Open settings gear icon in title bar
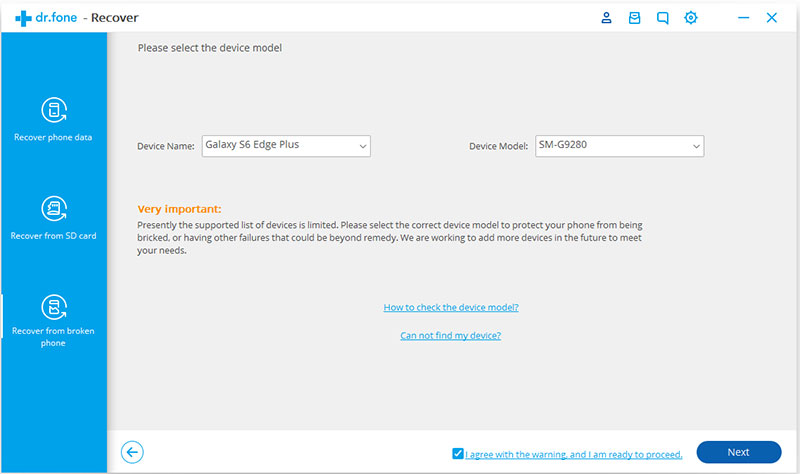800x474 pixels. tap(690, 18)
